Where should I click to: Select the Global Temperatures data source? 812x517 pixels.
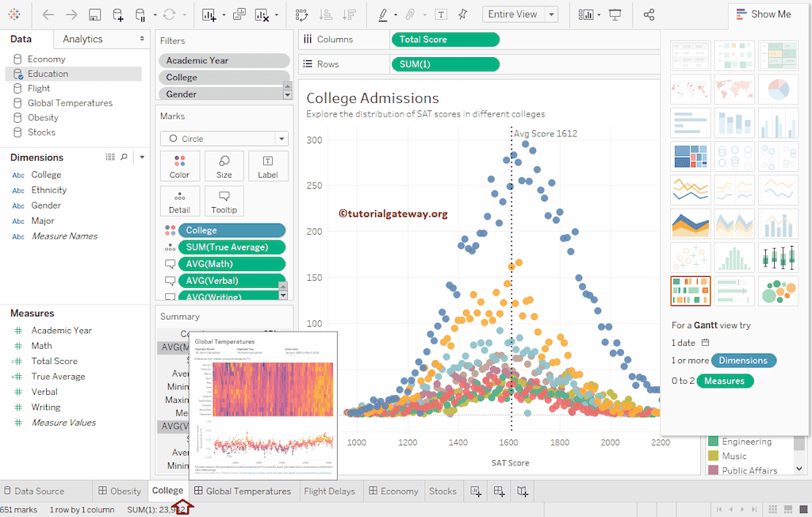pyautogui.click(x=70, y=103)
